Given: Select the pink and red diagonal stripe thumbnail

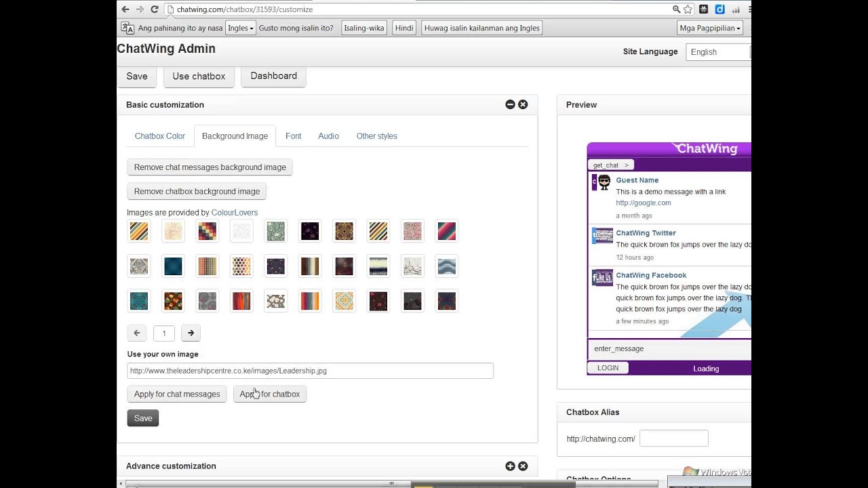Looking at the screenshot, I should (447, 231).
